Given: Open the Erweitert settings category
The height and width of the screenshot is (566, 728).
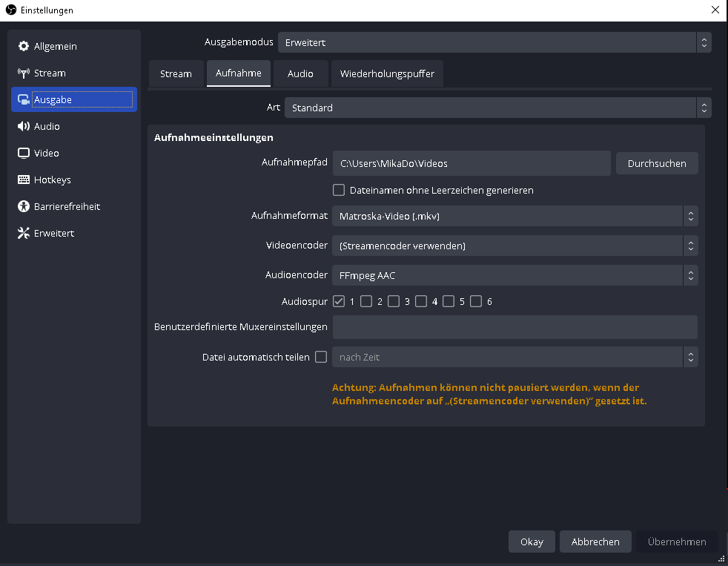Looking at the screenshot, I should 74,233.
